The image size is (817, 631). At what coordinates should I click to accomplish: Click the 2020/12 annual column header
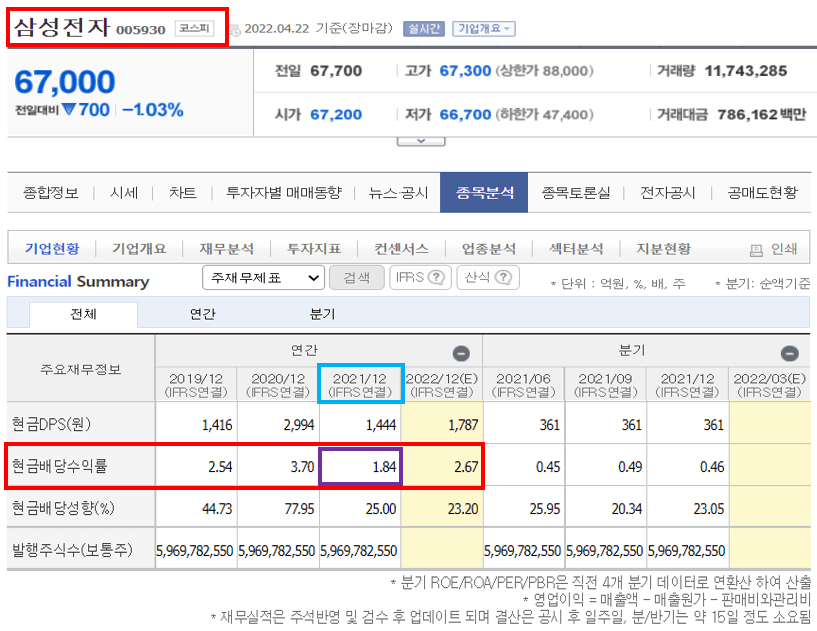tap(278, 385)
